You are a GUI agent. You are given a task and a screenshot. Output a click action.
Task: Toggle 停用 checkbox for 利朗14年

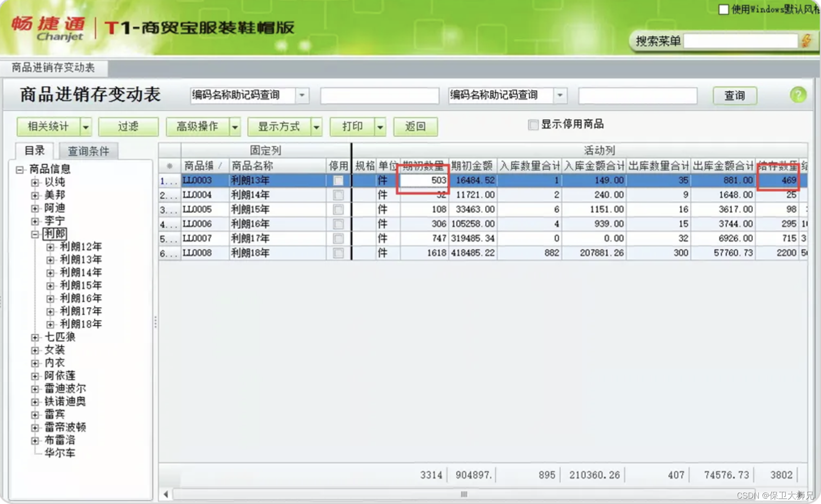(338, 195)
